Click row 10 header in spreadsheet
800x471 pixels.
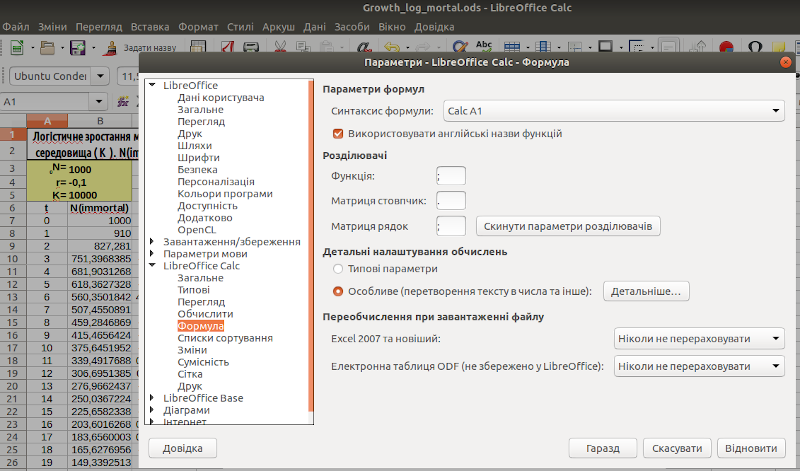(x=13, y=259)
